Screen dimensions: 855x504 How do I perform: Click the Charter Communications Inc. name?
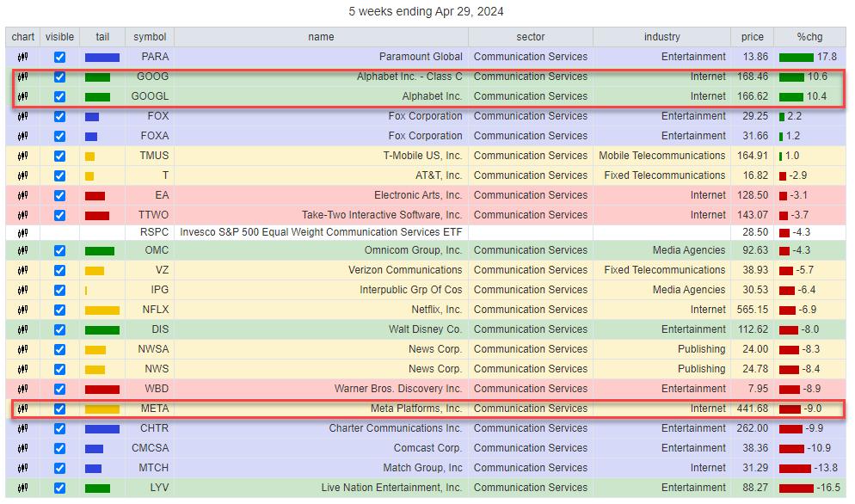click(395, 428)
